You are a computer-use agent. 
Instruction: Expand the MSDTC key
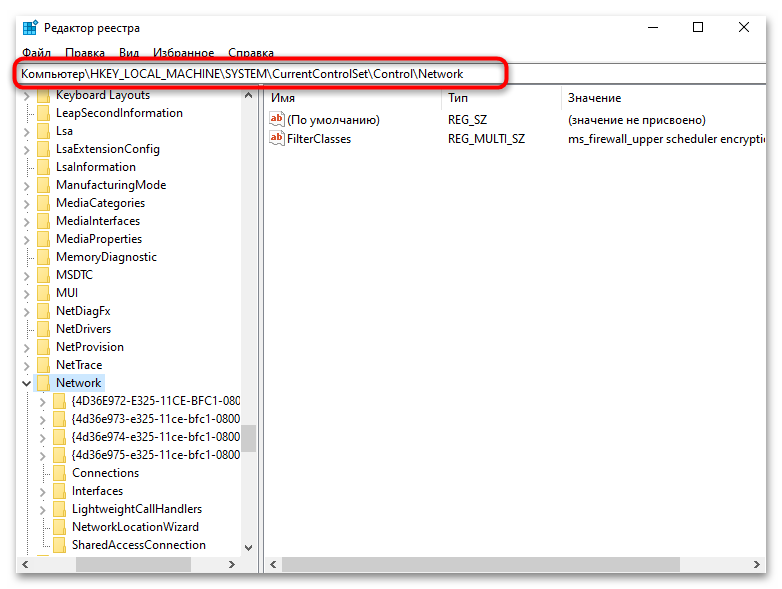point(27,276)
